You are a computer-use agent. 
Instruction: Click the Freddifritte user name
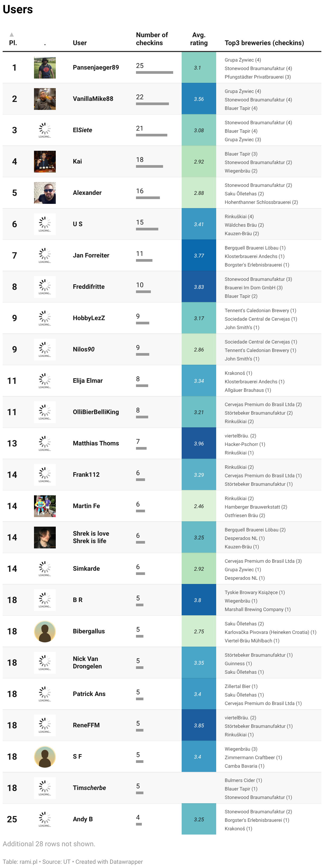point(89,287)
